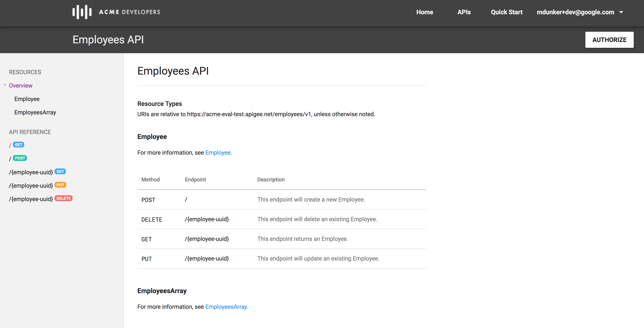Click the blue GET badge beside root slash
Image resolution: width=644 pixels, height=328 pixels.
click(x=19, y=145)
